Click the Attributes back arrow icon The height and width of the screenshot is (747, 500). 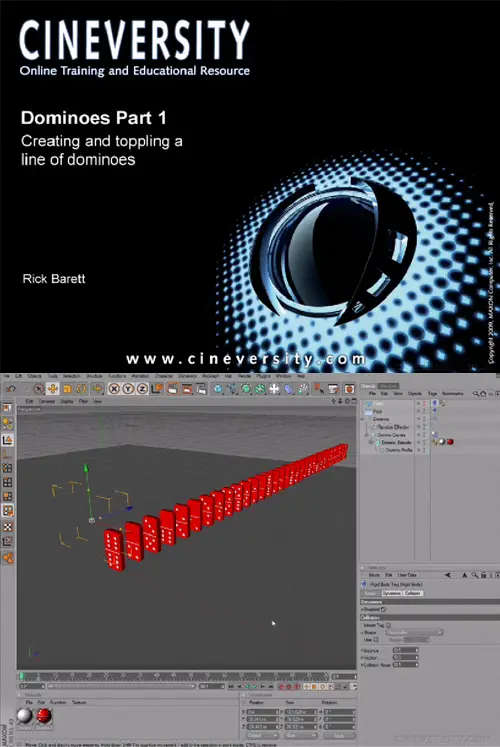click(x=447, y=575)
